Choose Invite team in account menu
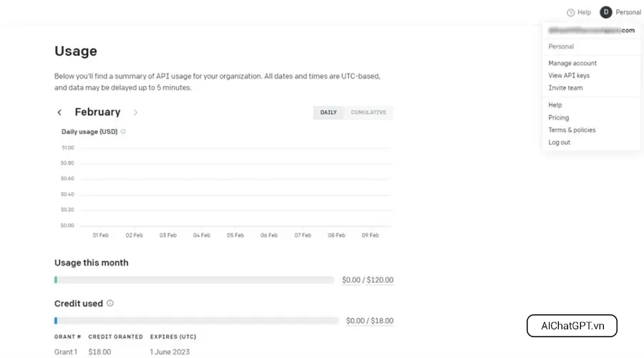 [565, 88]
